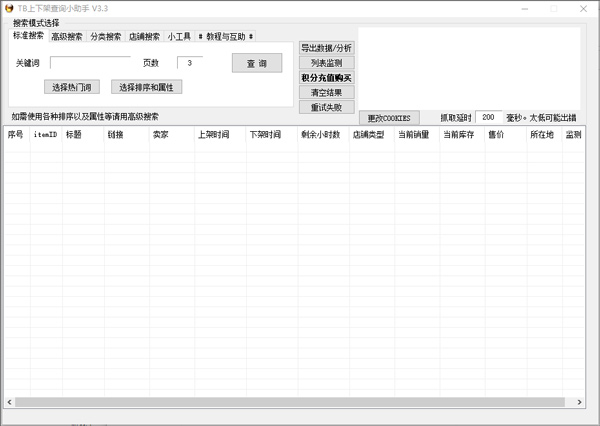Focus the 关键词 keyword input field
This screenshot has height=426, width=600.
pos(90,63)
